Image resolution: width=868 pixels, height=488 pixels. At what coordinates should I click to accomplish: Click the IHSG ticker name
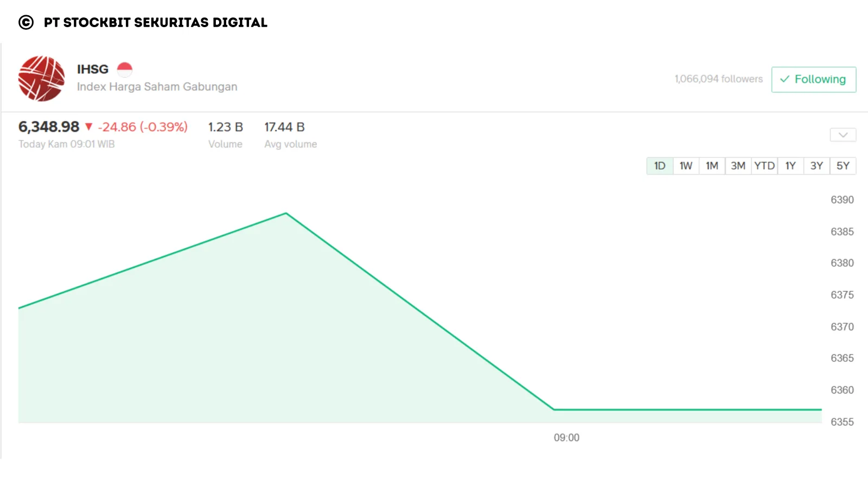(x=93, y=69)
